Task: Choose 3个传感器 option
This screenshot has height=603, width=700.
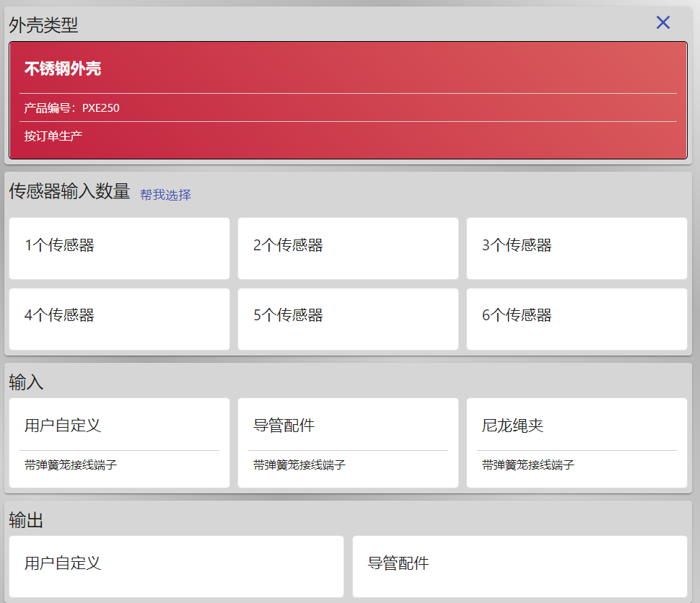Action: pyautogui.click(x=577, y=249)
